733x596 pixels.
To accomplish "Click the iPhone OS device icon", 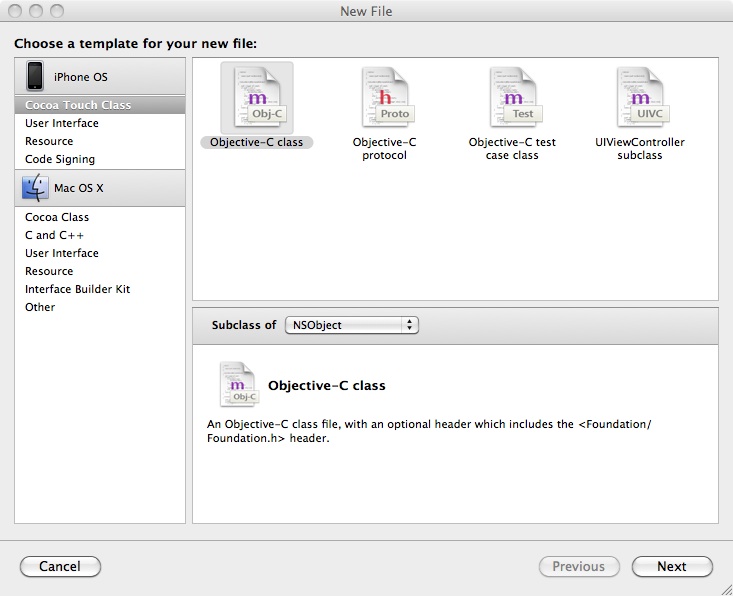I will (x=35, y=76).
